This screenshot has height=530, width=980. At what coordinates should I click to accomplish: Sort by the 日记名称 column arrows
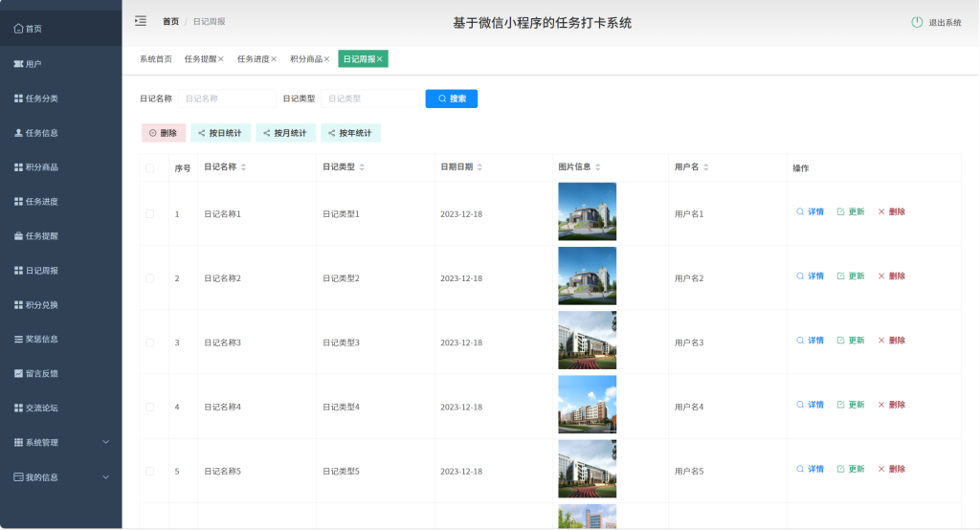[243, 166]
